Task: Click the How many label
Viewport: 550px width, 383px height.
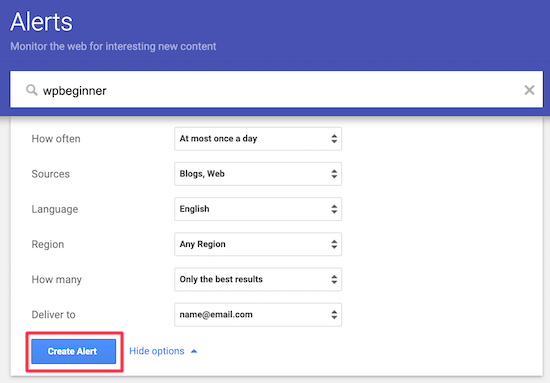Action: click(x=56, y=280)
